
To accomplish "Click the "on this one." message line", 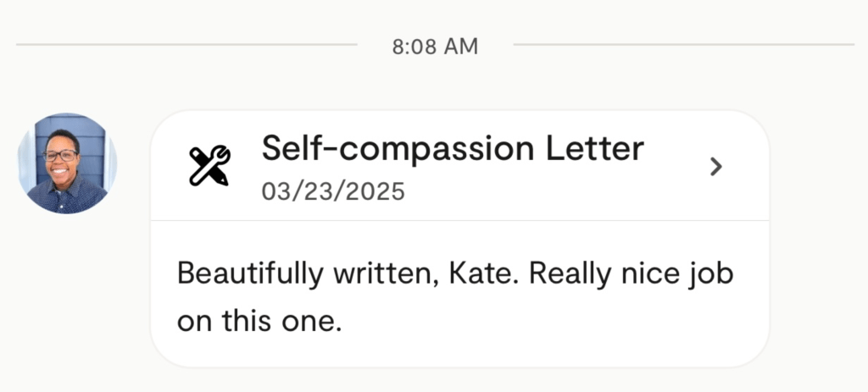I will [259, 323].
